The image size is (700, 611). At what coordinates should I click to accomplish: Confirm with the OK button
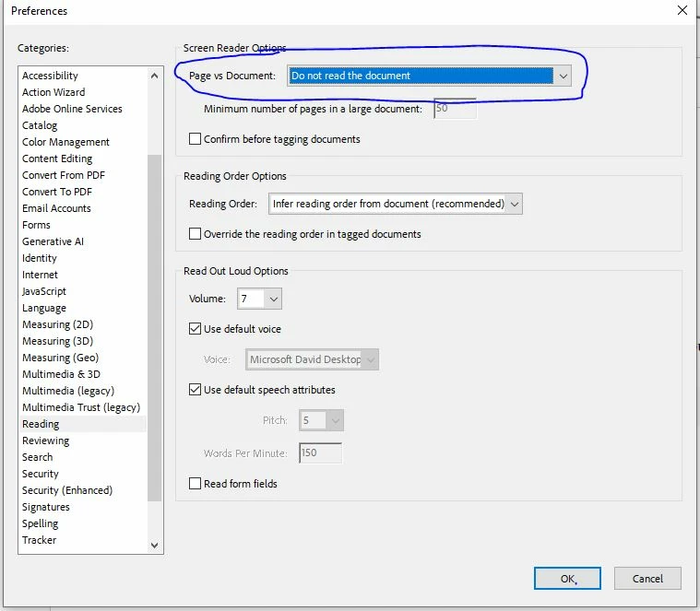point(567,579)
